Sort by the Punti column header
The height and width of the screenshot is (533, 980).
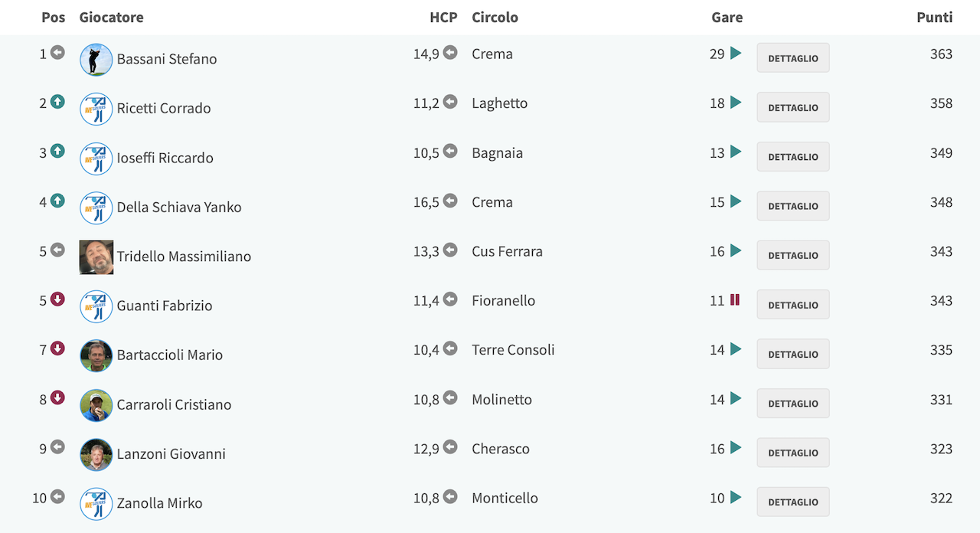coord(934,17)
